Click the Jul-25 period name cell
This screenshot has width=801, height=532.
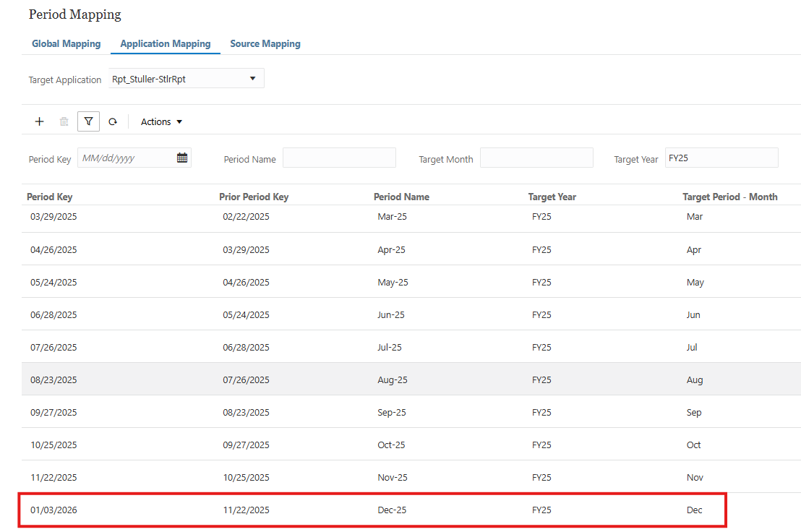click(x=389, y=347)
